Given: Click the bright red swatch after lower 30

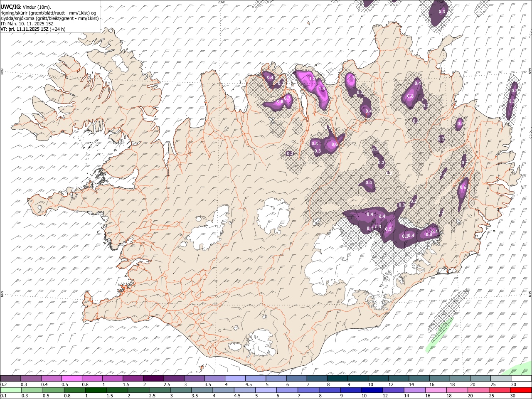Looking at the screenshot, I should coord(520,390).
